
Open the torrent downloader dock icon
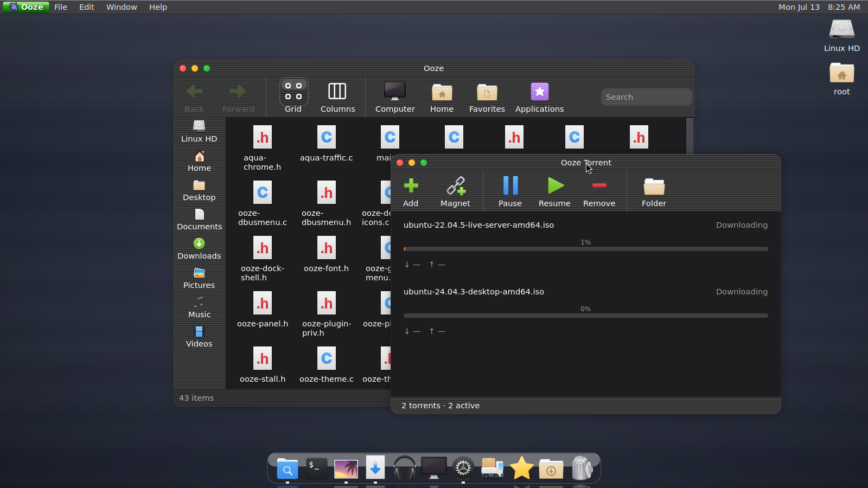[x=375, y=468]
